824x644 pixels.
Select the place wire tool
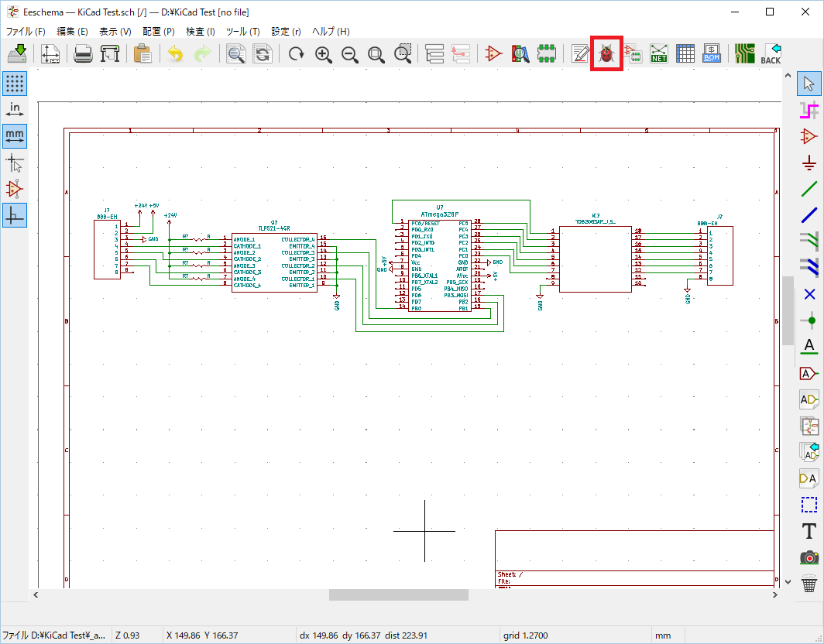click(809, 189)
